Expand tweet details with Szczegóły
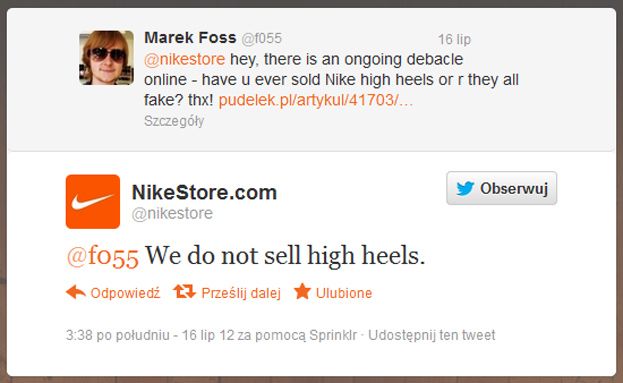623x383 pixels. pyautogui.click(x=174, y=121)
